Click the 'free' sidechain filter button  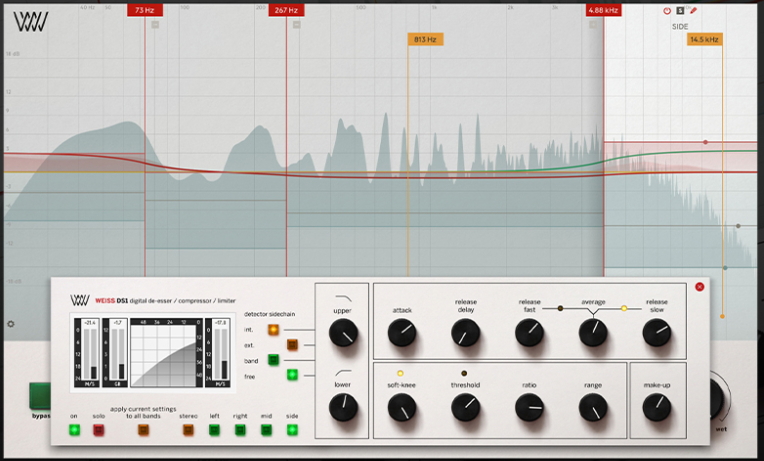(292, 375)
